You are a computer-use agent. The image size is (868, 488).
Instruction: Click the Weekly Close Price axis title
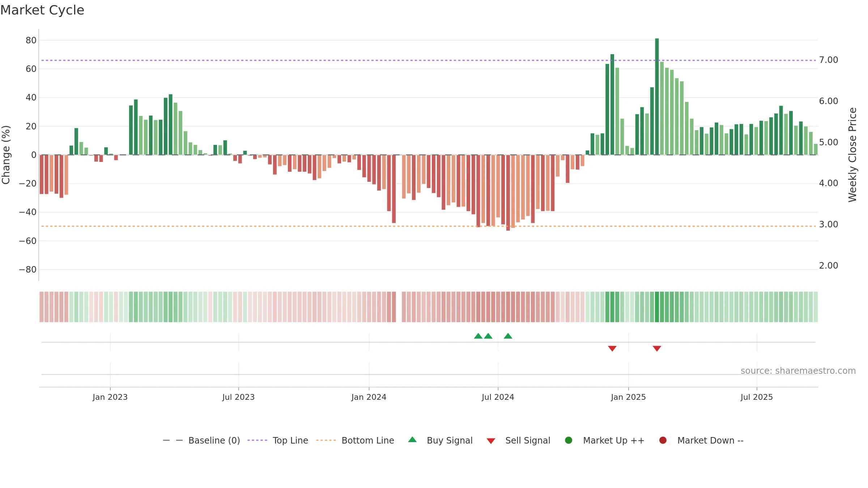click(x=852, y=155)
